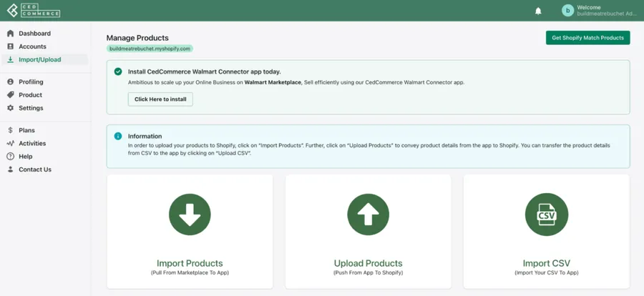Click the Plans dollar icon
This screenshot has height=296, width=644.
pos(11,130)
